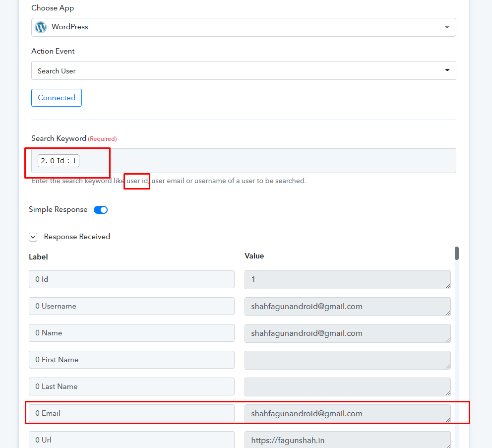Image resolution: width=492 pixels, height=448 pixels.
Task: Open the Choose App dropdown arrow
Action: point(447,27)
